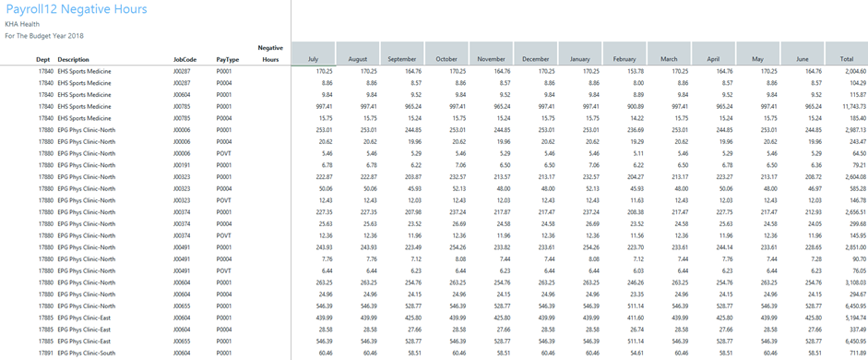
Task: Select the July column header
Action: pos(314,54)
